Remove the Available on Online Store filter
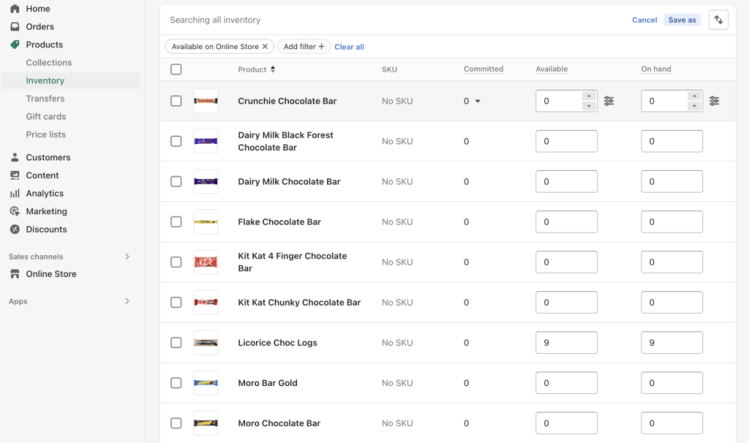This screenshot has height=443, width=749. [x=265, y=47]
